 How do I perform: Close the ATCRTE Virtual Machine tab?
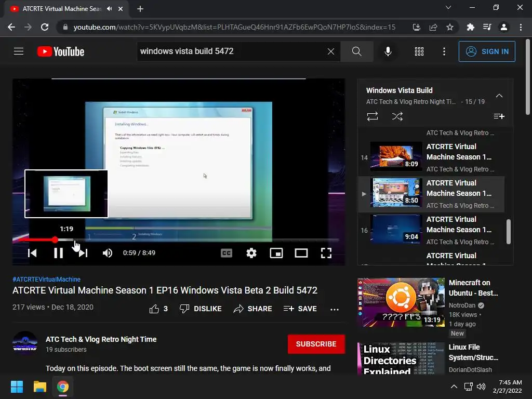(x=121, y=9)
